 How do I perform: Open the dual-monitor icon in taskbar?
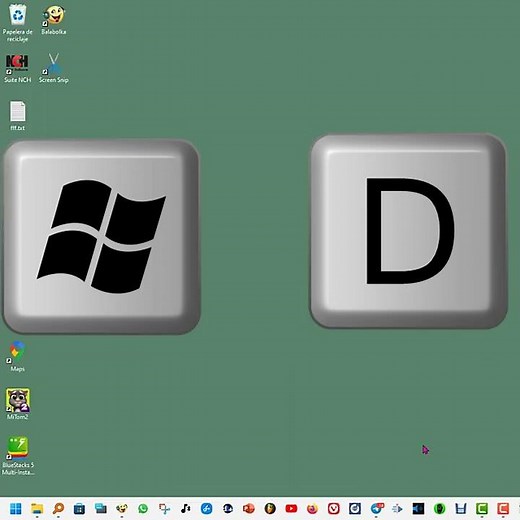point(101,509)
